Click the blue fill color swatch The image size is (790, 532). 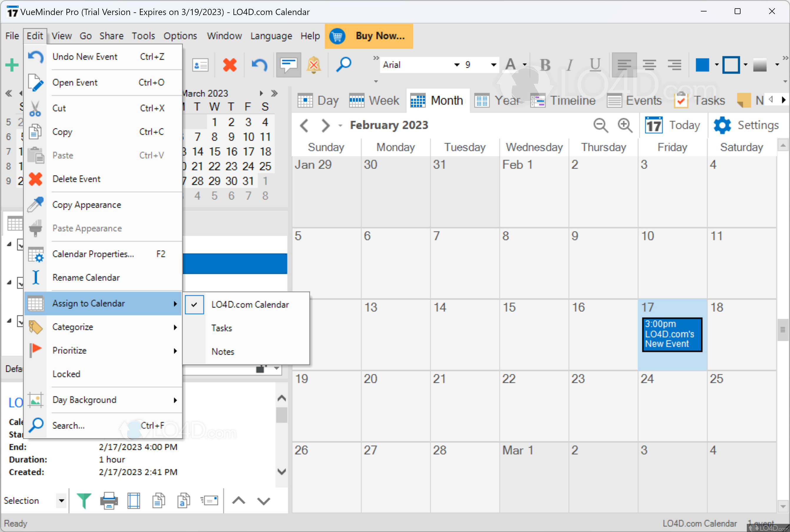point(702,65)
